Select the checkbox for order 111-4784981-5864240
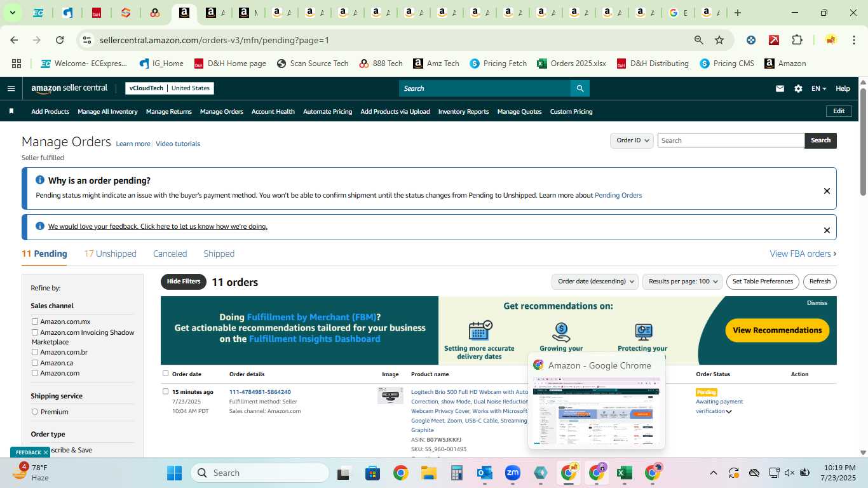This screenshot has width=868, height=488. coord(166,391)
